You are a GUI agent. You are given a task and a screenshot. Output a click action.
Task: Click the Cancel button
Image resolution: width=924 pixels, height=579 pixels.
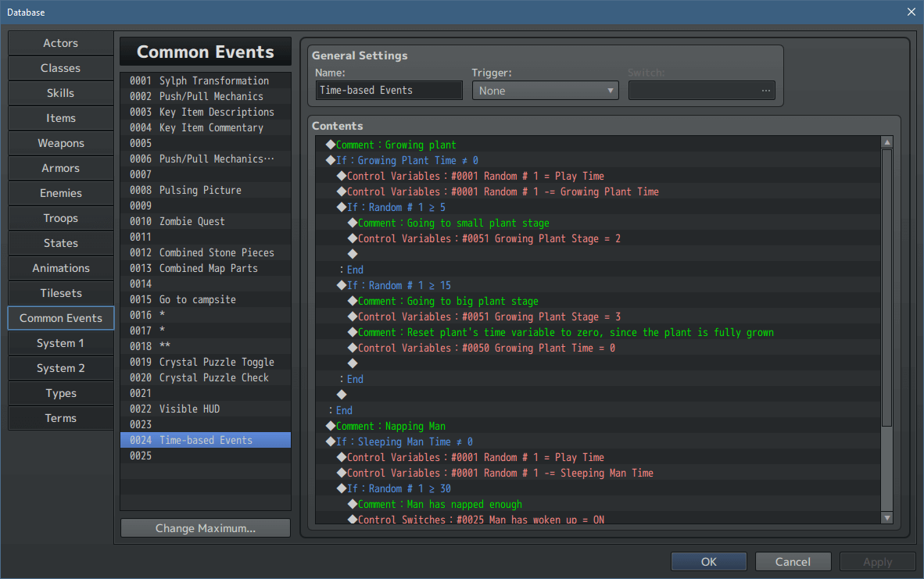[x=793, y=562]
